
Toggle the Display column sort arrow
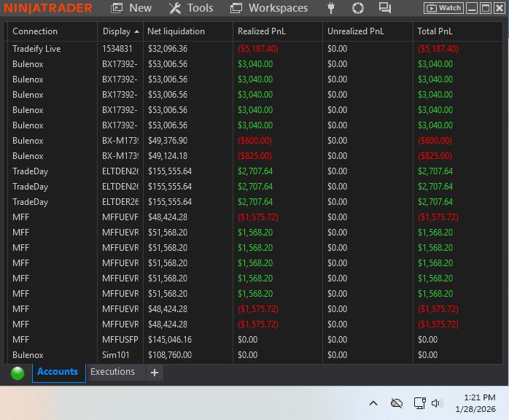tap(136, 31)
